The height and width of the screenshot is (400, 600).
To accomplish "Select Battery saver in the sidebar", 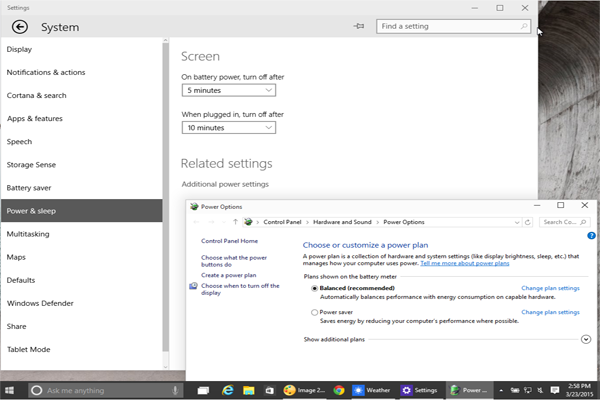I will tap(31, 187).
